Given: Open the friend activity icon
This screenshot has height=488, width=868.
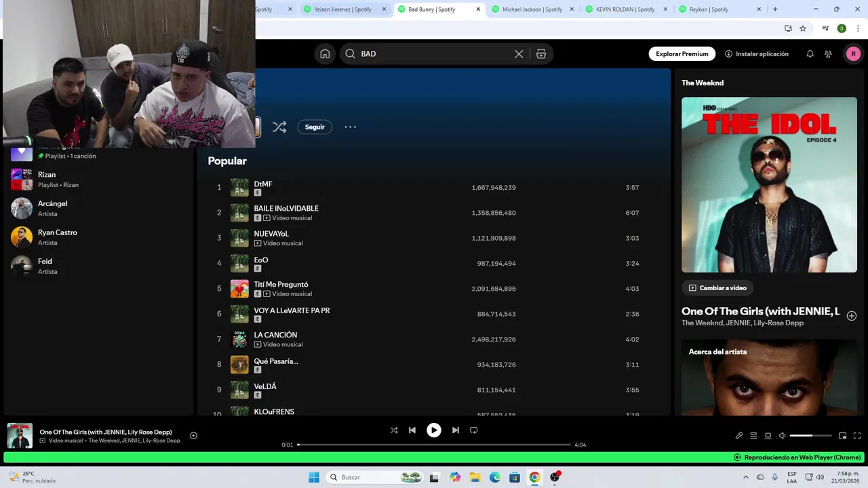Looking at the screenshot, I should click(x=828, y=54).
